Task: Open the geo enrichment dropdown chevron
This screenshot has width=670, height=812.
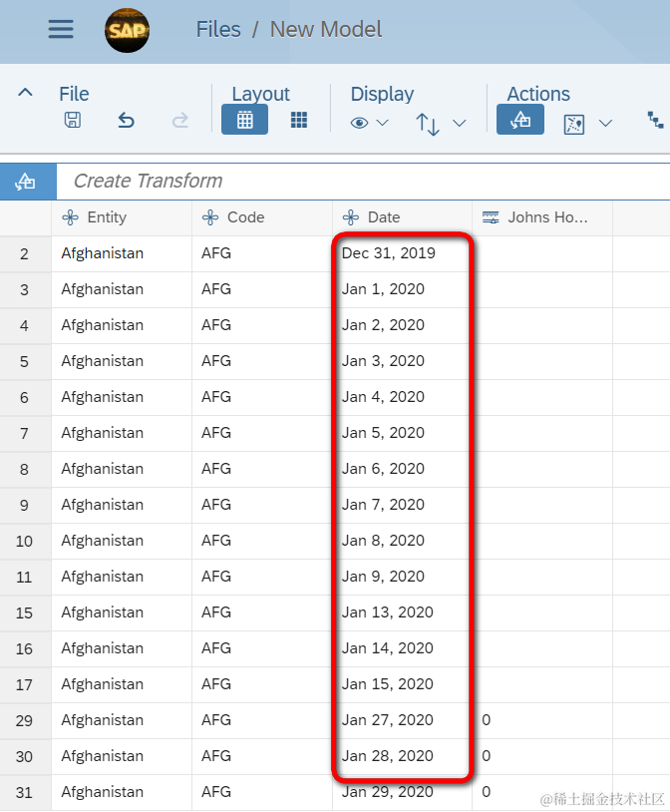Action: pyautogui.click(x=605, y=124)
